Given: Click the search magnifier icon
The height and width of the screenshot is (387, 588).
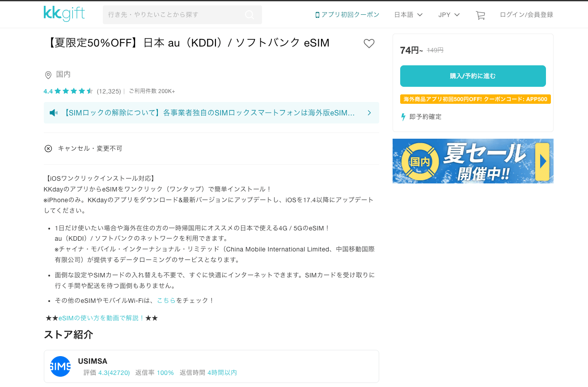Looking at the screenshot, I should point(250,15).
